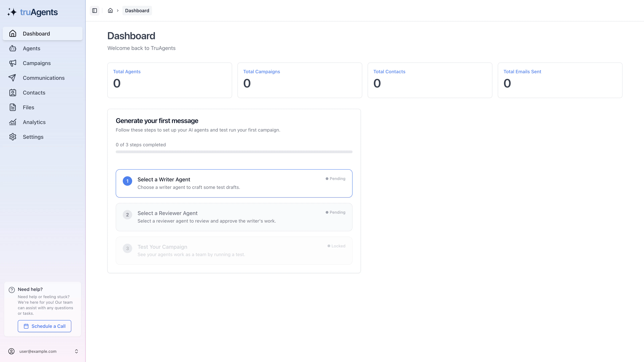Click the Communications paper-plane icon
644x362 pixels.
[x=13, y=78]
